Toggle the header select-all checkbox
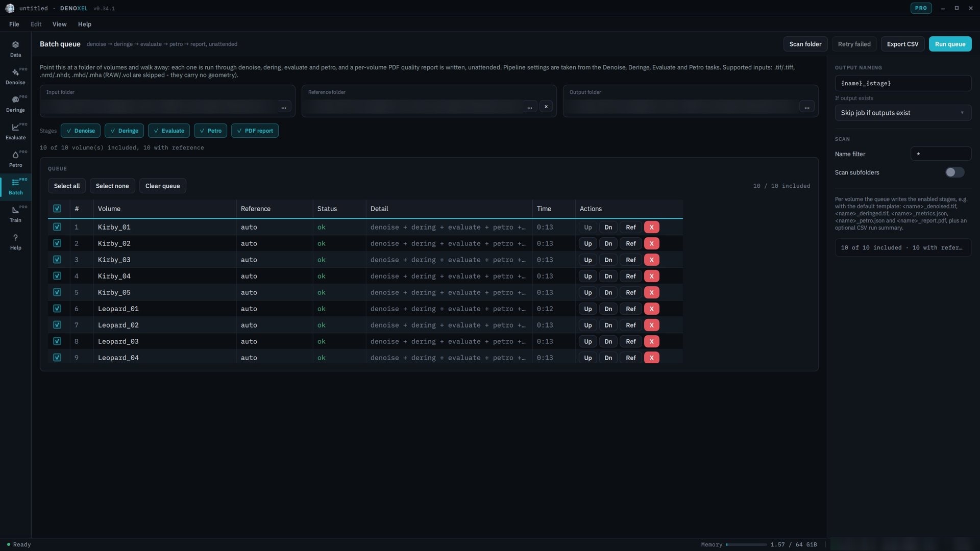Viewport: 980px width, 551px height. tap(57, 209)
